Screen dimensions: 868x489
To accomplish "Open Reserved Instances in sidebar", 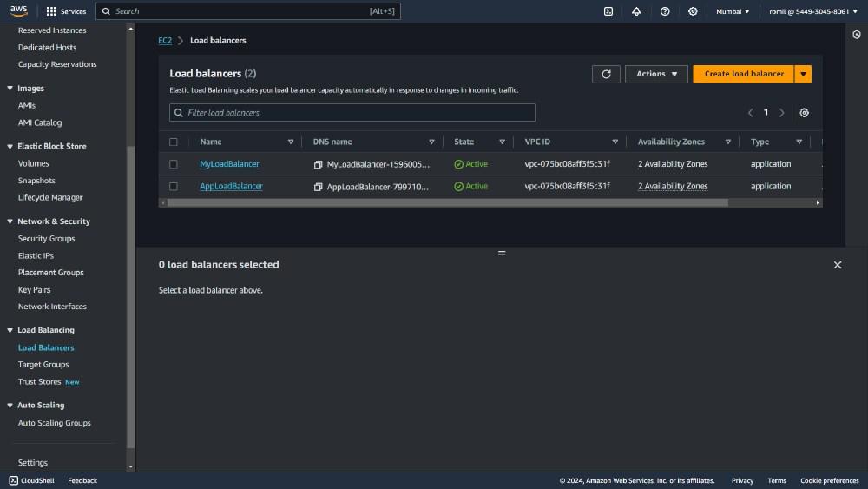I will click(x=52, y=30).
